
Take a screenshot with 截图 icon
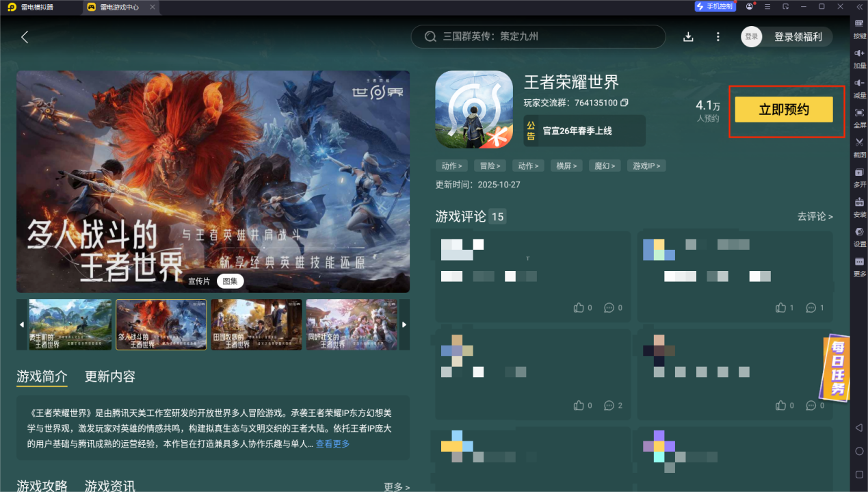click(860, 146)
